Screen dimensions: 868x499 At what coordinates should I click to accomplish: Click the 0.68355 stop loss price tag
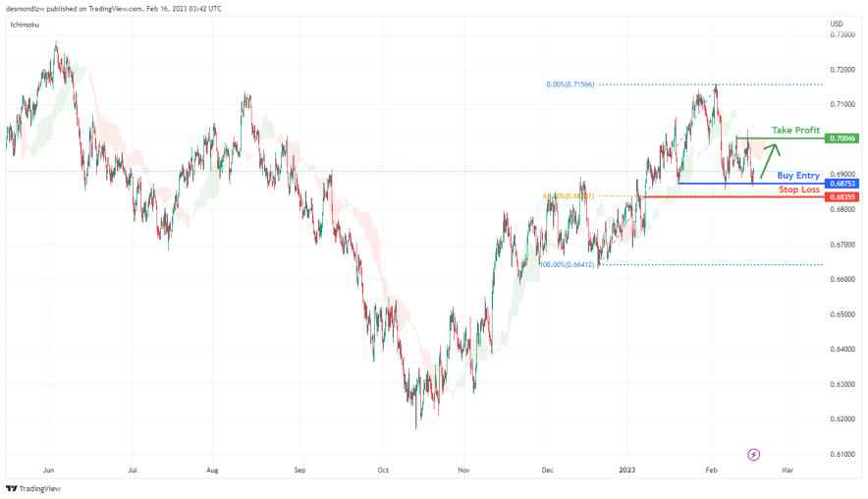point(841,197)
